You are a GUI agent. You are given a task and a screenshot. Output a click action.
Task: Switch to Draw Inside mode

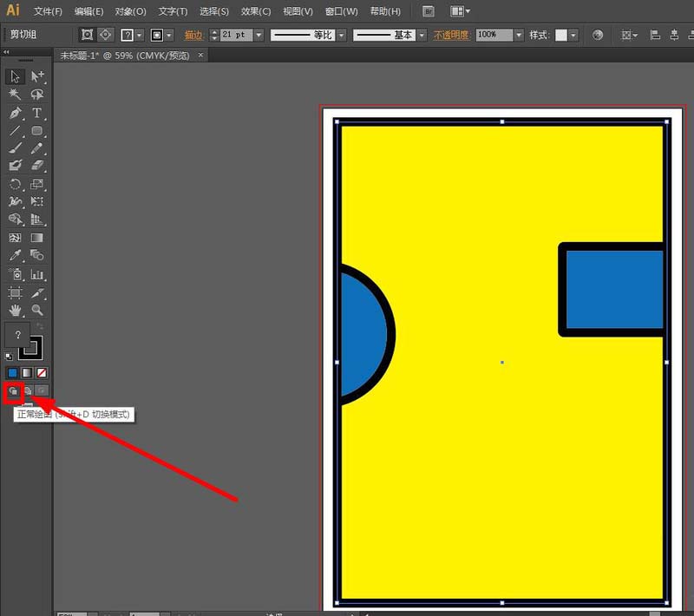42,390
